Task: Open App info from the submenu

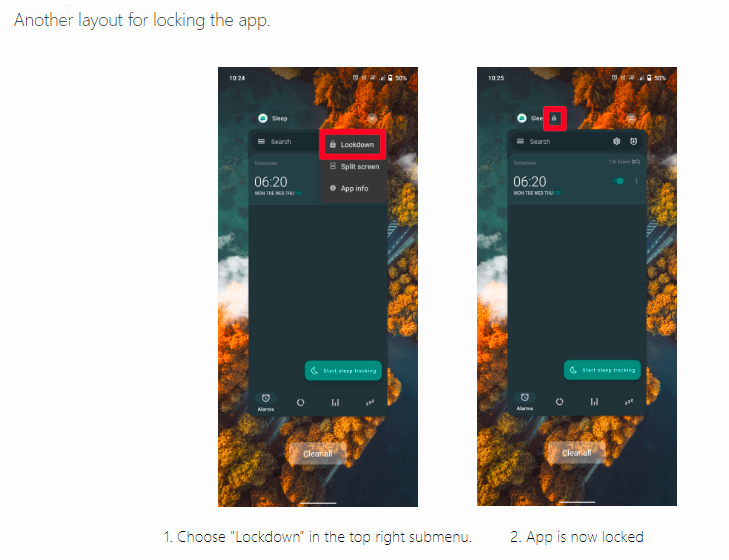Action: [x=349, y=188]
